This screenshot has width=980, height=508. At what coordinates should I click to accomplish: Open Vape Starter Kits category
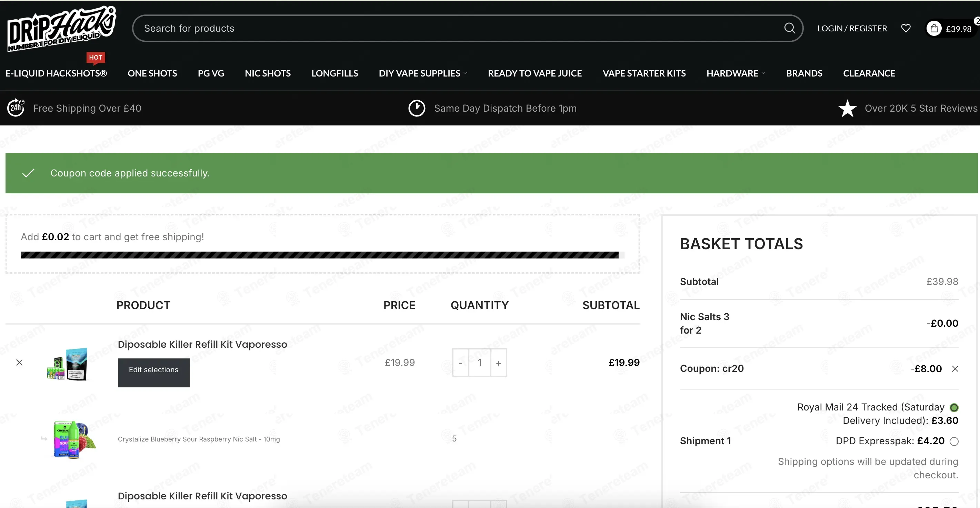click(x=644, y=73)
